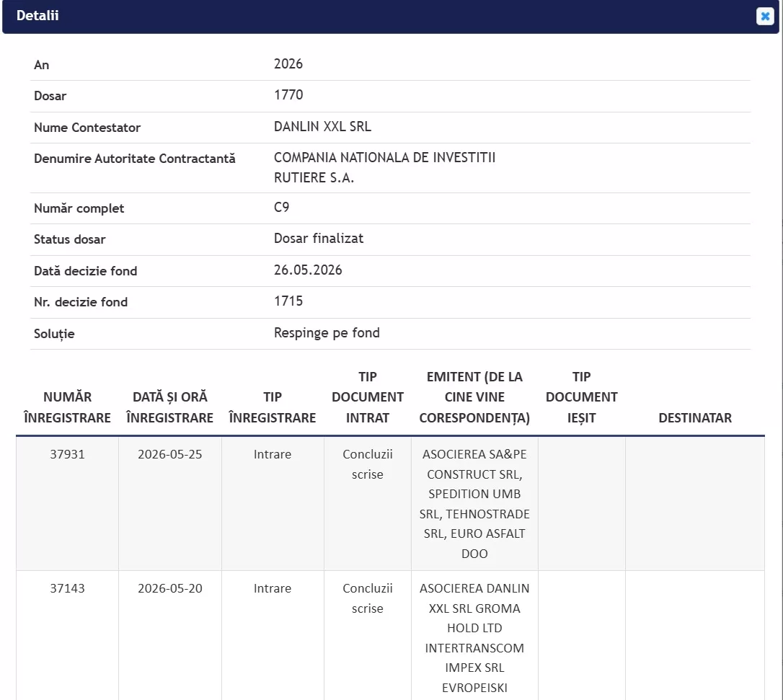783x700 pixels.
Task: Click the Dată decizie fond label
Action: pyautogui.click(x=85, y=271)
